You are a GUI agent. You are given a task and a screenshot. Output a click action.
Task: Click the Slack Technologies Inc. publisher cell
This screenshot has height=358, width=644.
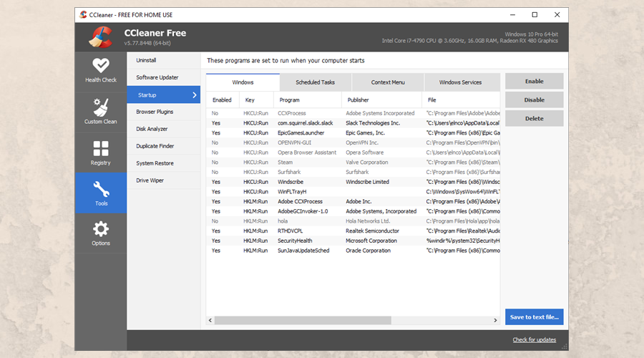point(373,123)
